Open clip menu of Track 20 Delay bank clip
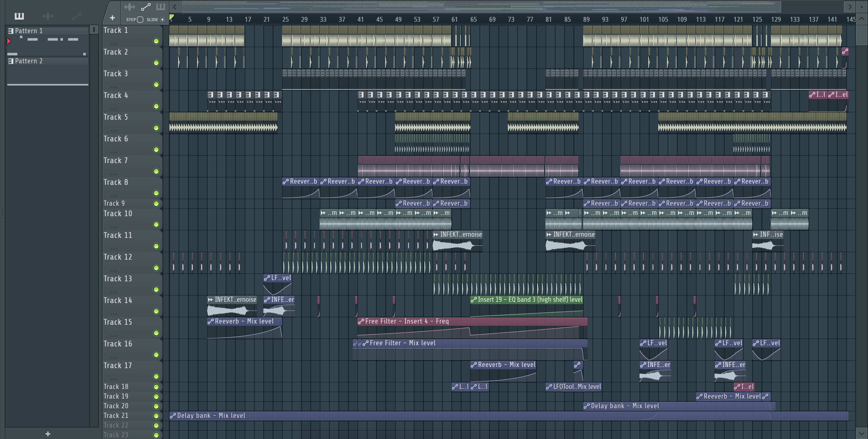868x439 pixels. coord(587,406)
